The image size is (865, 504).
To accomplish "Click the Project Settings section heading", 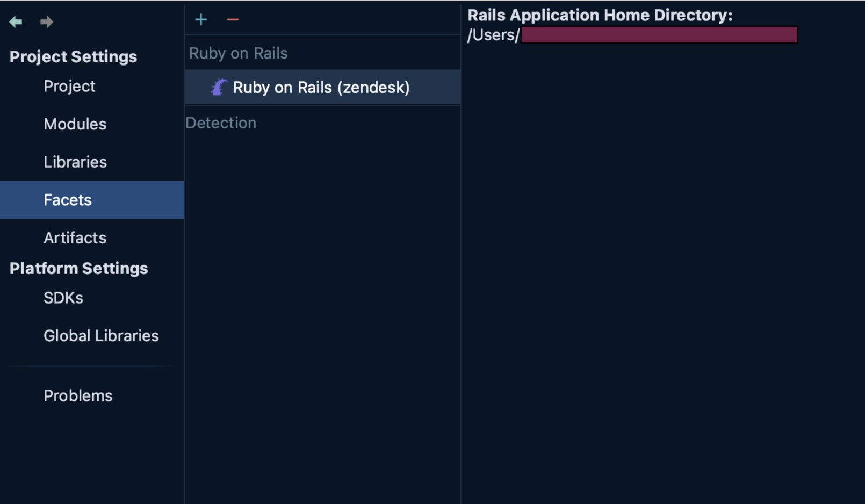I will point(73,57).
